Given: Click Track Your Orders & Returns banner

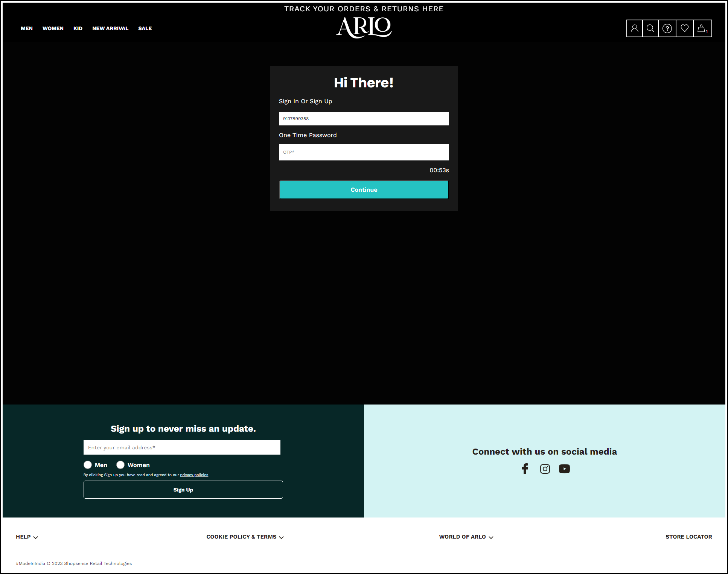Looking at the screenshot, I should (364, 9).
